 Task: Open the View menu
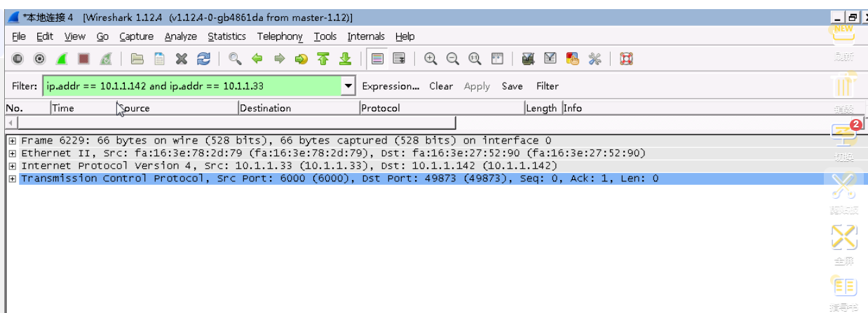click(75, 36)
